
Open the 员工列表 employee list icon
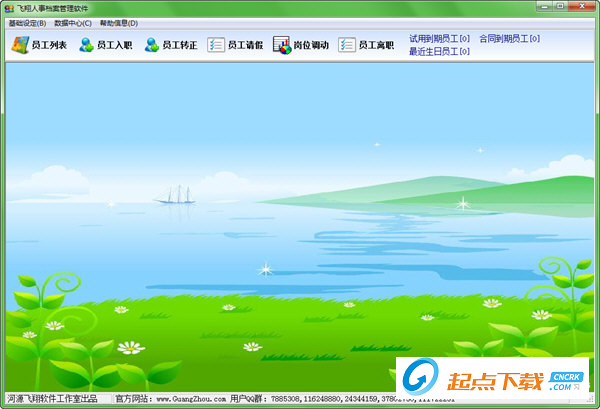point(20,45)
